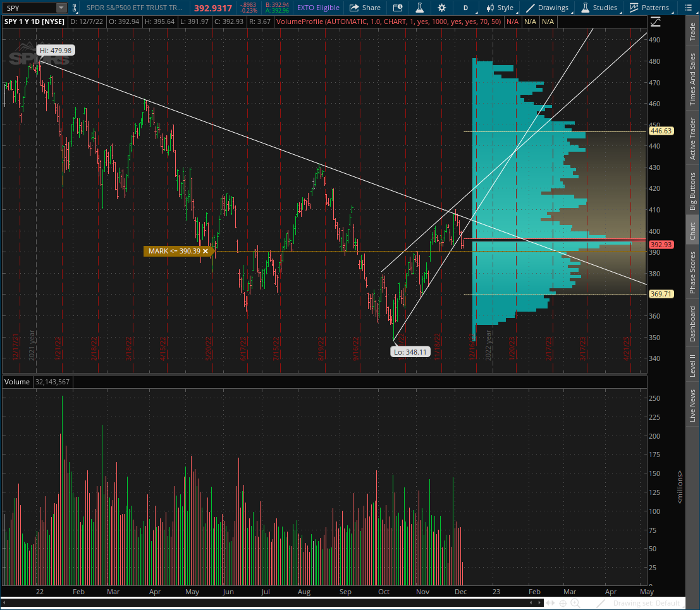The image size is (700, 610).
Task: Toggle the price axis scale icon
Action: pos(655,21)
